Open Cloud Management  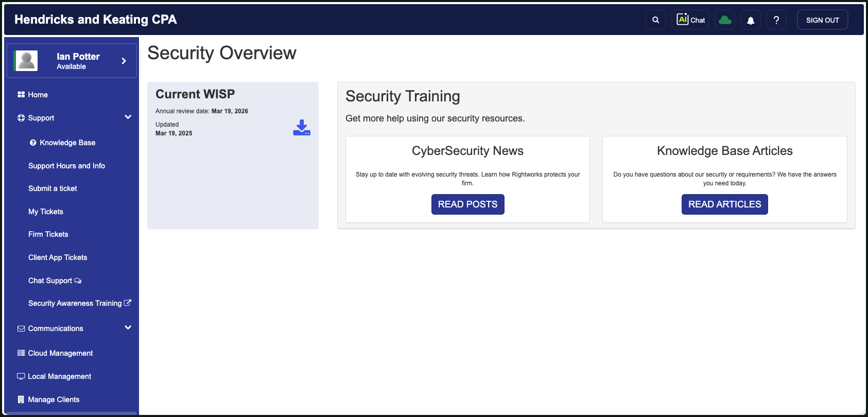click(60, 353)
